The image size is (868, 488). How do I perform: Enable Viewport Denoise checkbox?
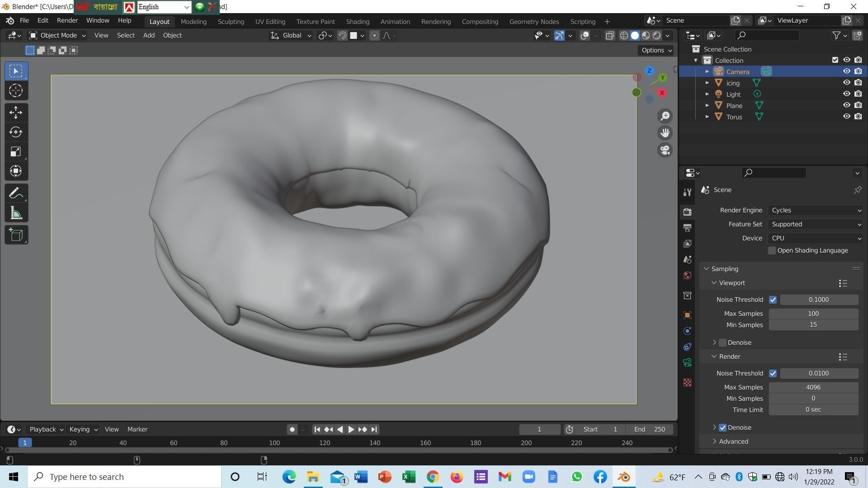coord(722,343)
